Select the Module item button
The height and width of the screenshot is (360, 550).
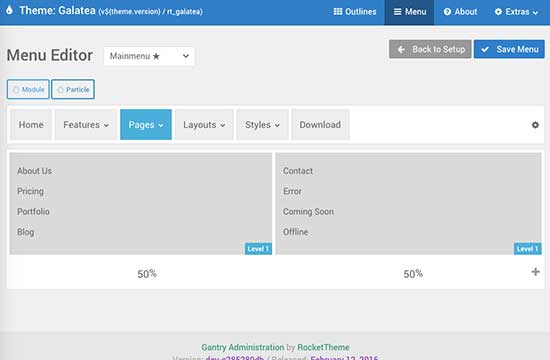tap(28, 89)
